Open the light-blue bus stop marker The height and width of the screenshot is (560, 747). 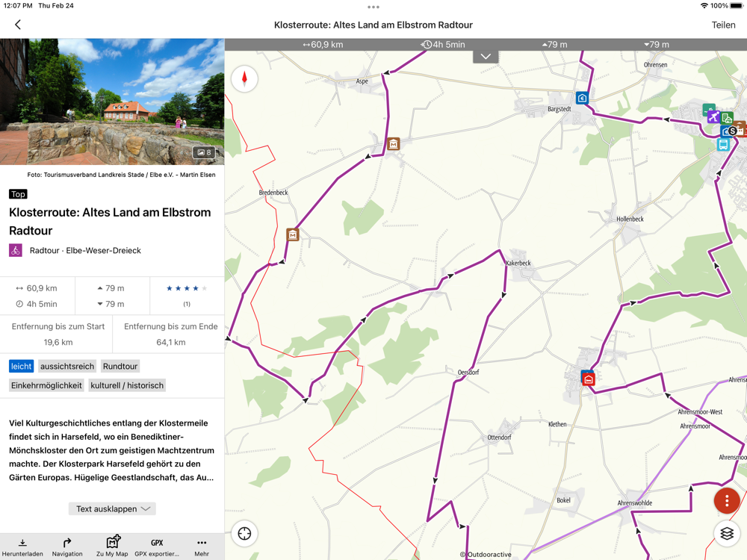click(723, 144)
